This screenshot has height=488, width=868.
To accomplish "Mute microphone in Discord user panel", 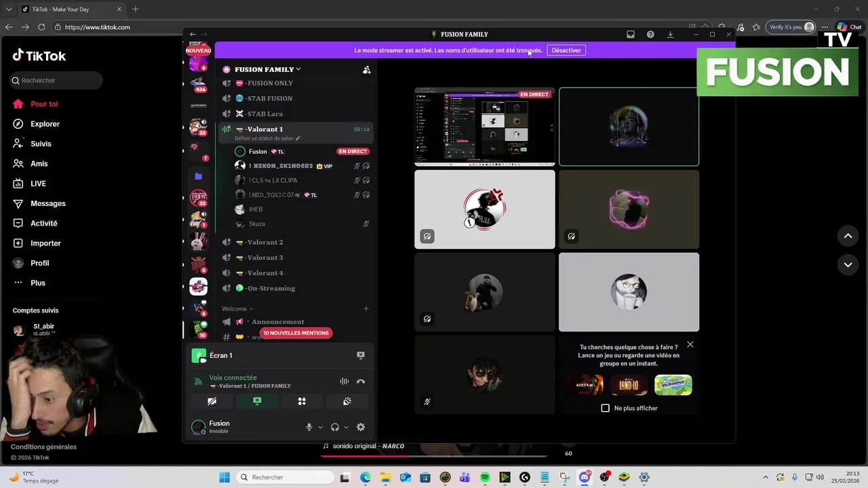I will pyautogui.click(x=309, y=427).
